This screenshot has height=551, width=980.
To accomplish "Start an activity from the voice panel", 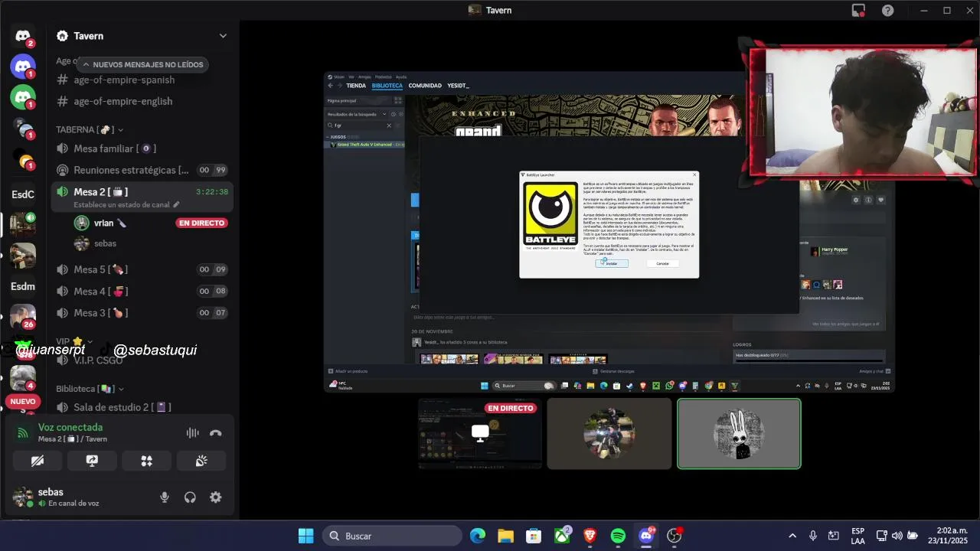I will coord(146,461).
